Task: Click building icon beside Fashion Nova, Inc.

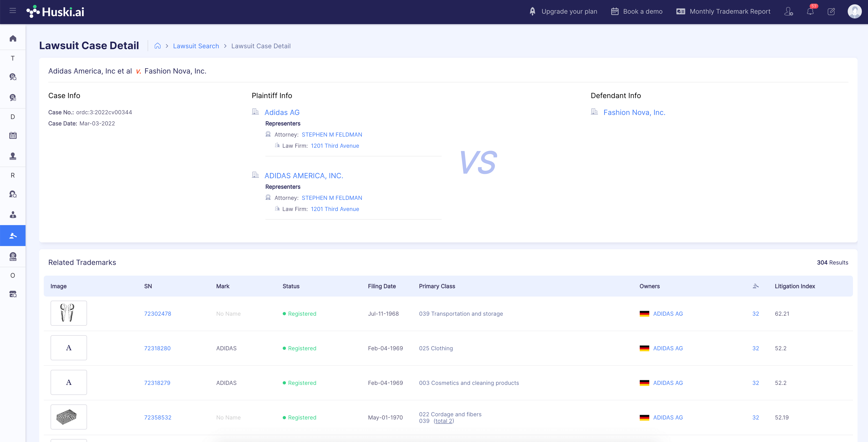Action: coord(594,112)
